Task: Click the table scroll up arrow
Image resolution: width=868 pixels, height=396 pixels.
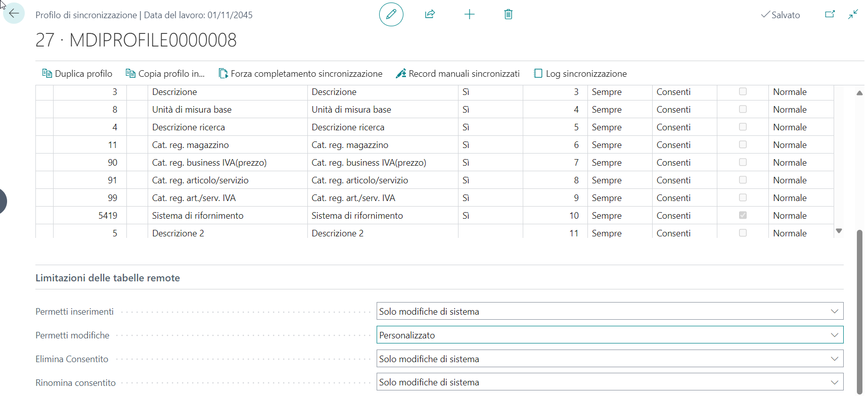Action: (859, 93)
